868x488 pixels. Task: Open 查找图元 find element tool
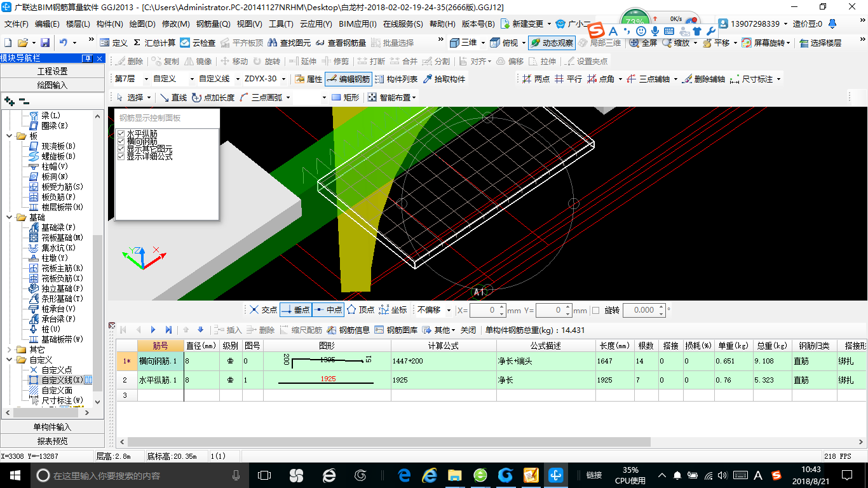(x=290, y=43)
